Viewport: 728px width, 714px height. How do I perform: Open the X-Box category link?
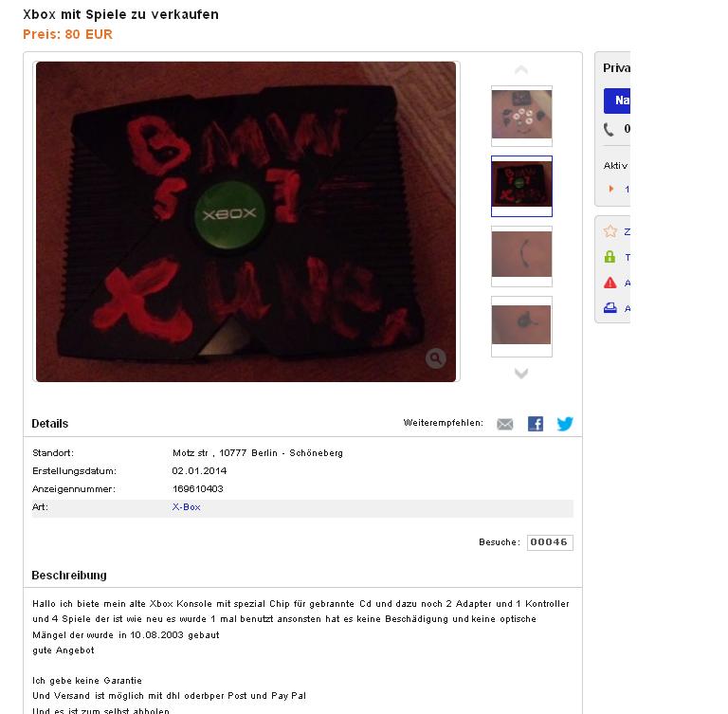186,506
